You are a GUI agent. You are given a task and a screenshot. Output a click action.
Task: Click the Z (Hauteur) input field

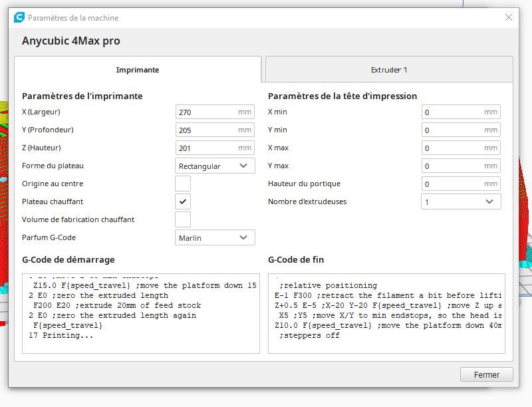point(206,148)
